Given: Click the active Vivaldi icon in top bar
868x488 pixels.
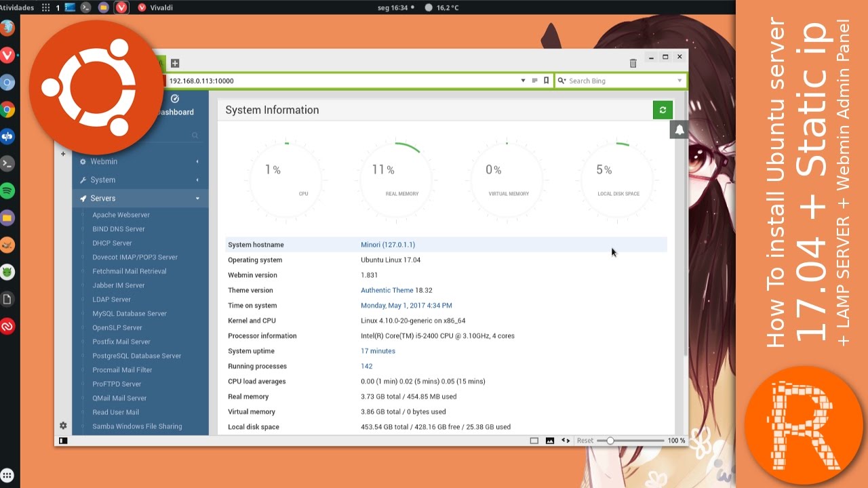Looking at the screenshot, I should tap(121, 7).
